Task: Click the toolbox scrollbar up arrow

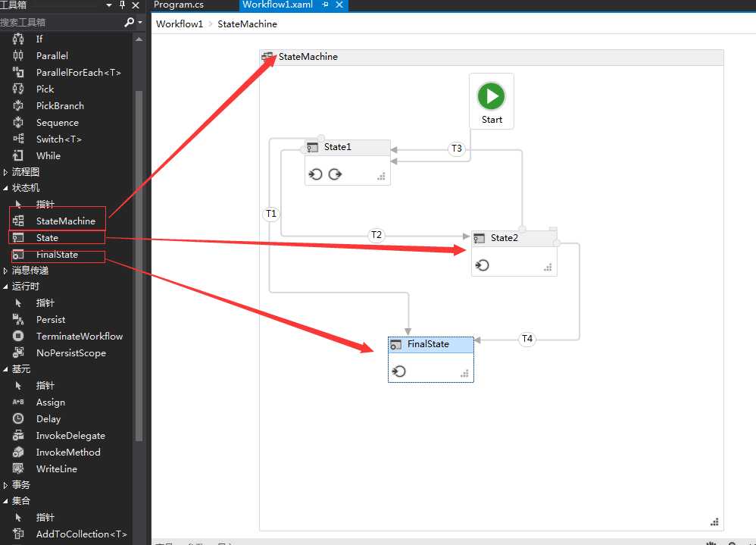Action: click(139, 39)
